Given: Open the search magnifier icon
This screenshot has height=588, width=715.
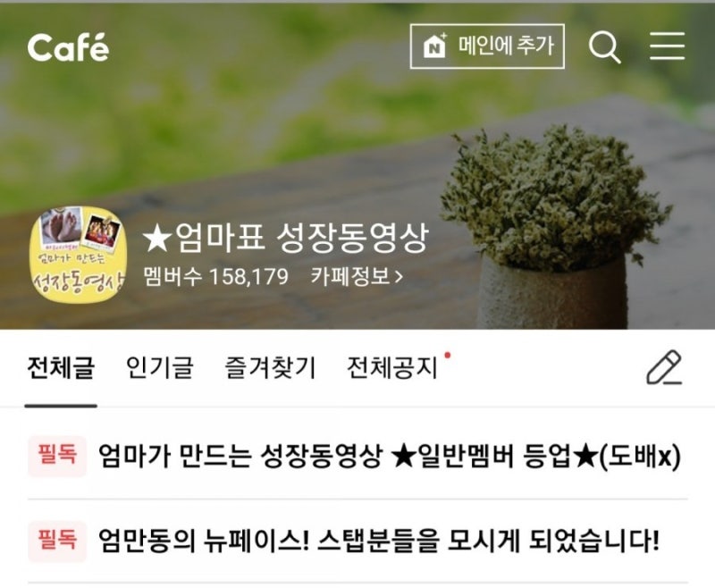Looking at the screenshot, I should 605,47.
